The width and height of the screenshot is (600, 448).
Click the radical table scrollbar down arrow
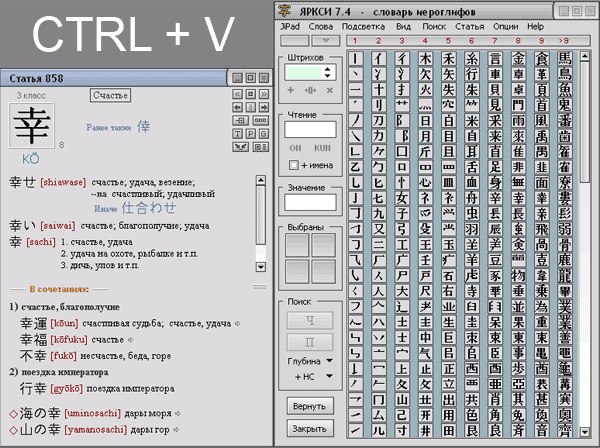[585, 432]
